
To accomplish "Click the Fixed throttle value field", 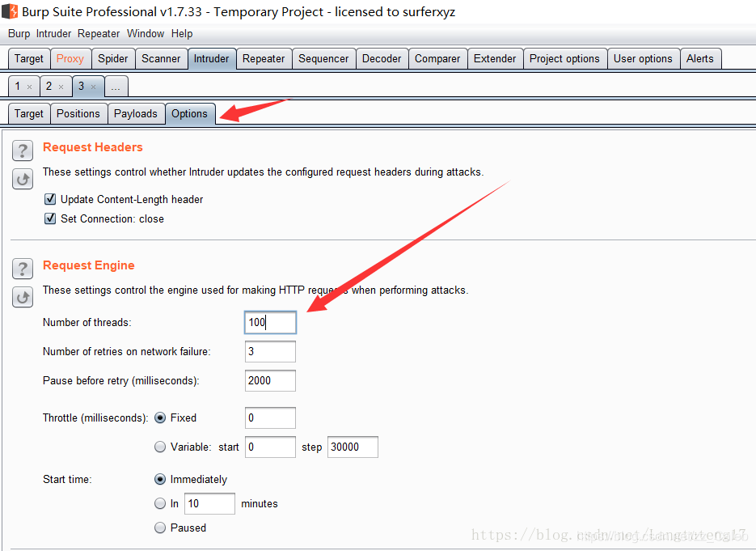I will [x=271, y=417].
